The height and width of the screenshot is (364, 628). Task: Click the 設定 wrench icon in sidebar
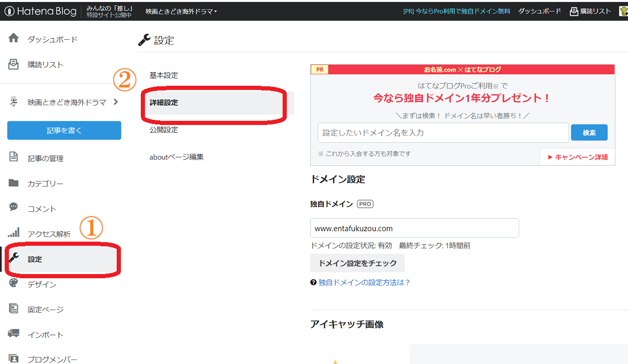(14, 258)
